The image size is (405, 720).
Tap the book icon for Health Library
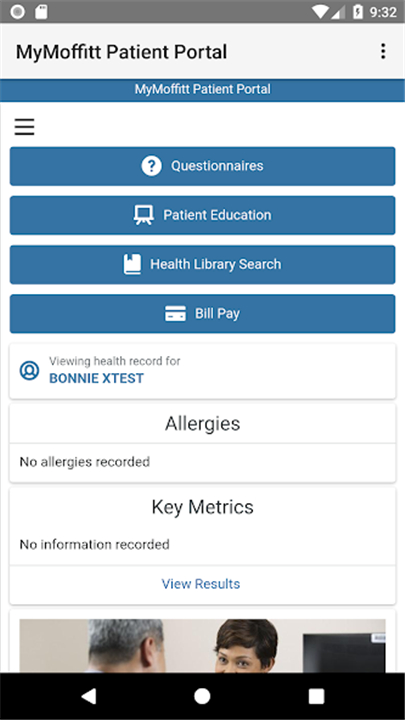click(x=132, y=264)
